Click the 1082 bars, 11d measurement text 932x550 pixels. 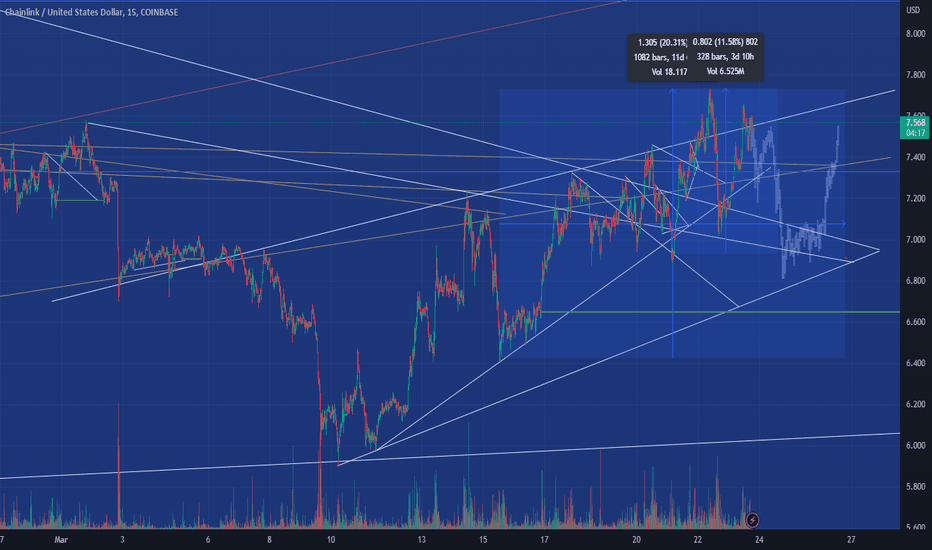660,58
